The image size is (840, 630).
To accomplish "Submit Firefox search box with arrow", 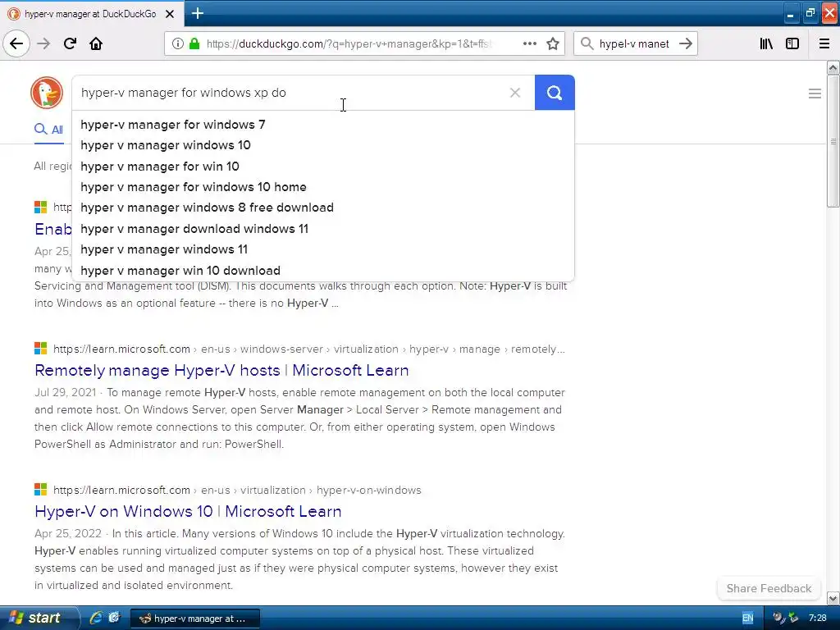I will coord(686,43).
